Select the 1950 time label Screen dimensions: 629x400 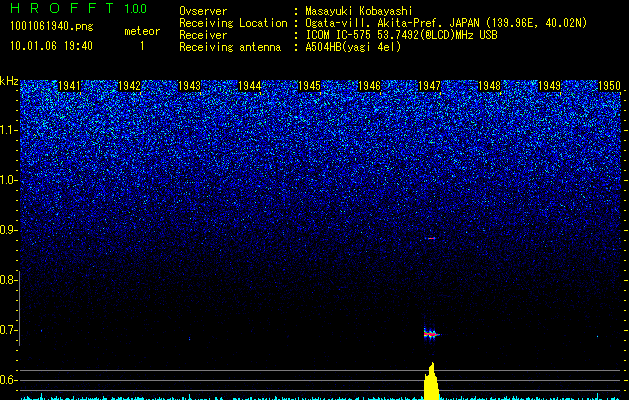tap(609, 86)
